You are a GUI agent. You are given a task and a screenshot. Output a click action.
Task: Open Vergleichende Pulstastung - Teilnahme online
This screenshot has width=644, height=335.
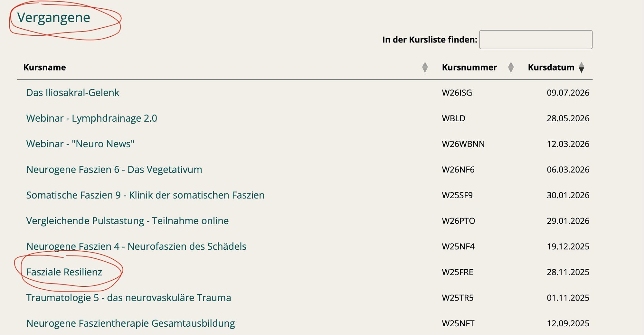click(128, 221)
